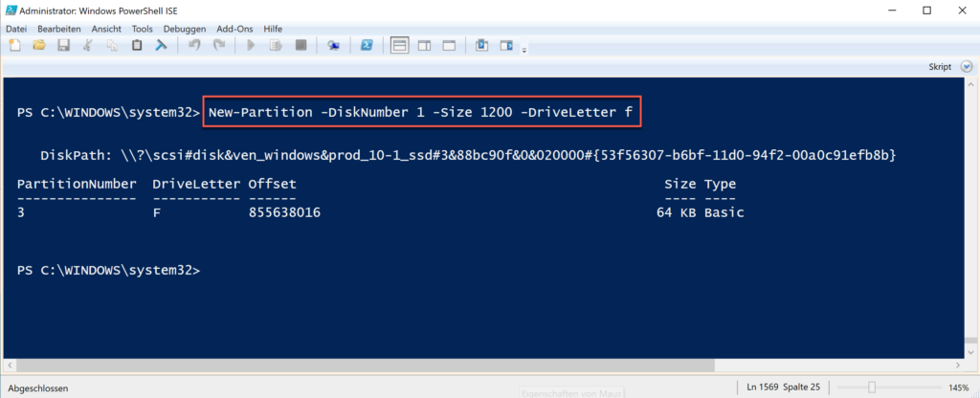
Task: Start PowerShell.exe from blue icon
Action: pyautogui.click(x=367, y=45)
